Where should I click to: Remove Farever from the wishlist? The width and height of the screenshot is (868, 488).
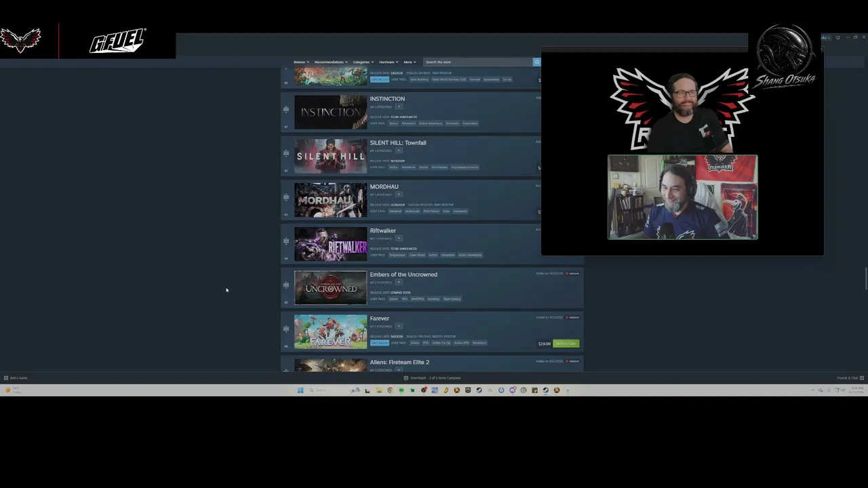click(572, 317)
